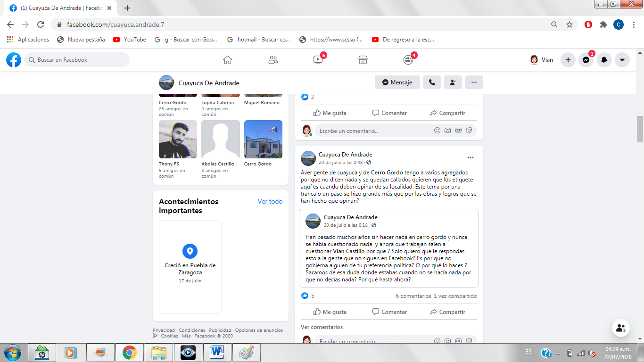Open Paint from the taskbar
644x362 pixels.
[246, 353]
